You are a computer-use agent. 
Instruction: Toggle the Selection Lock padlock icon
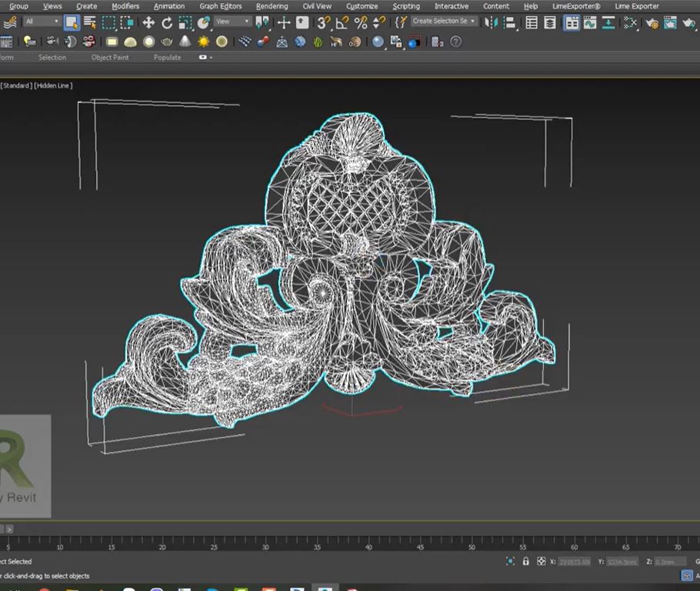[x=526, y=562]
